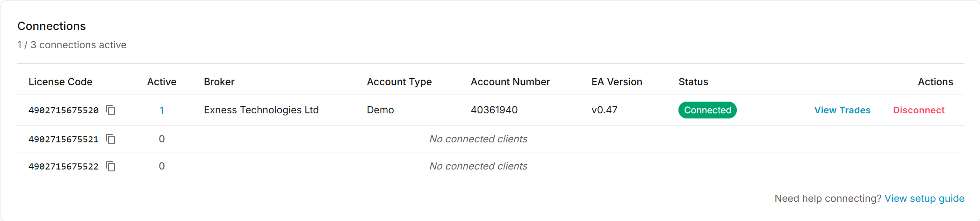The height and width of the screenshot is (221, 980).
Task: Copy license code ending in 5521
Action: [111, 139]
